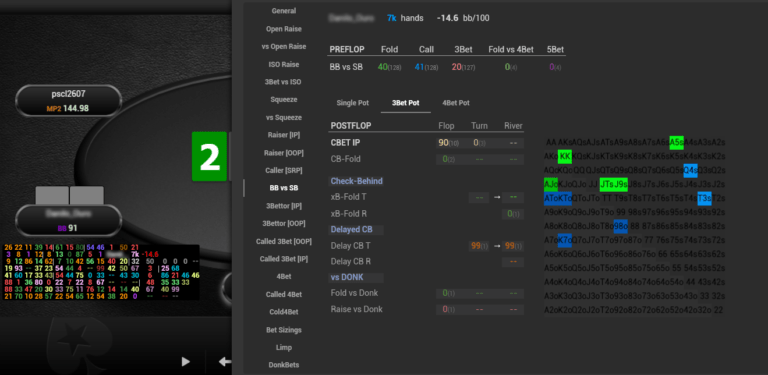The width and height of the screenshot is (768, 375).
Task: Click the HUD stats grid overlay
Action: pos(101,272)
